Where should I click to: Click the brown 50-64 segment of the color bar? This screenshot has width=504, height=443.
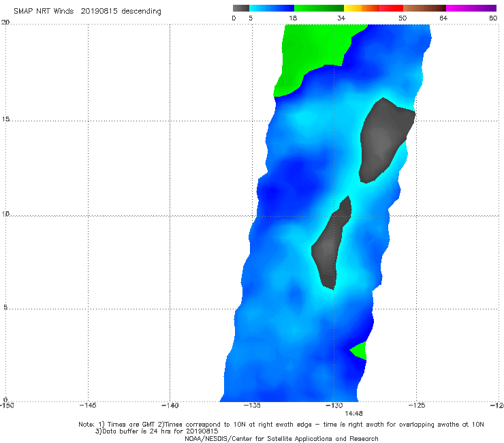(424, 8)
